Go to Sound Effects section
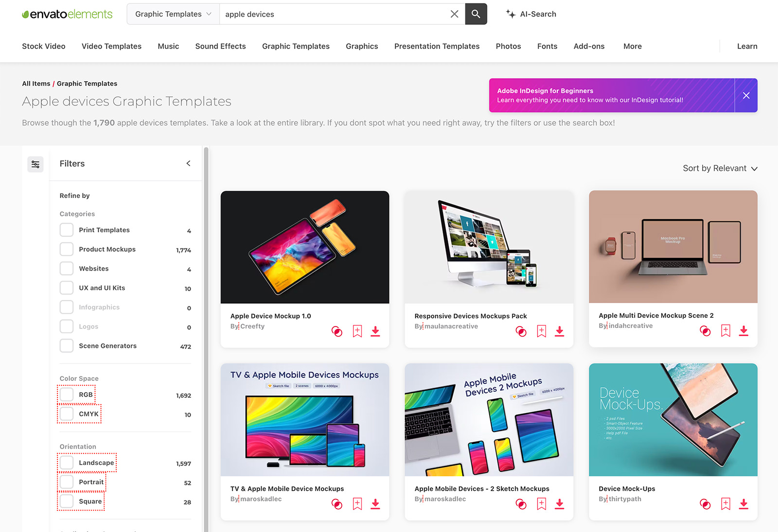This screenshot has height=532, width=778. point(220,46)
